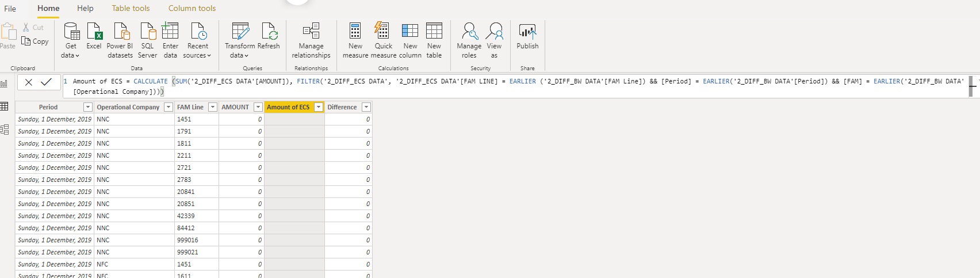Cancel the formula edit

(29, 82)
